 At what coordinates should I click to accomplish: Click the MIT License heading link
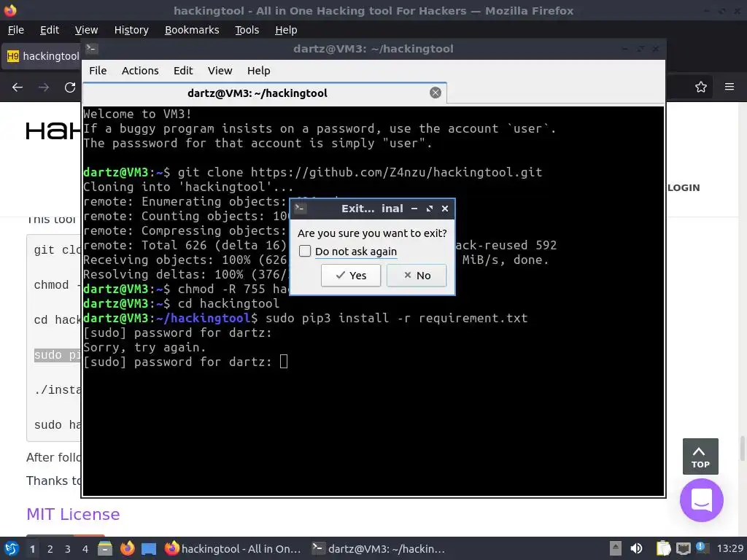[x=73, y=514]
